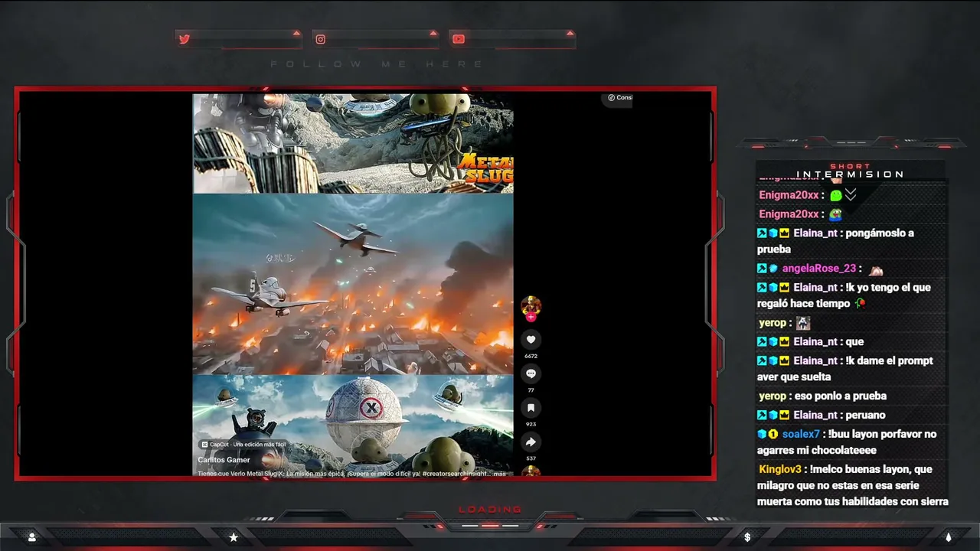The height and width of the screenshot is (551, 980).
Task: Click Kinglov3's message starting "!melco buenas layon"
Action: tap(853, 485)
